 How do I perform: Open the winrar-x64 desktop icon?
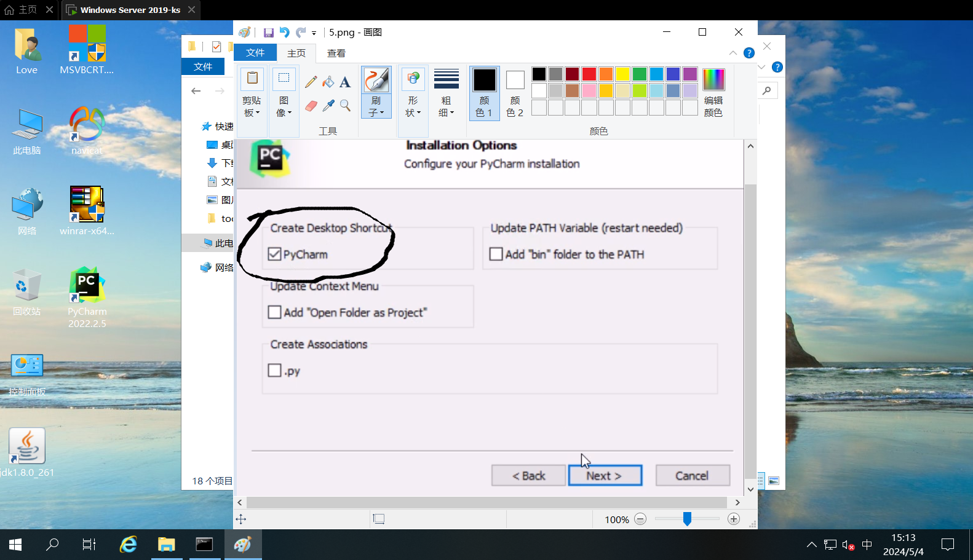(x=87, y=211)
